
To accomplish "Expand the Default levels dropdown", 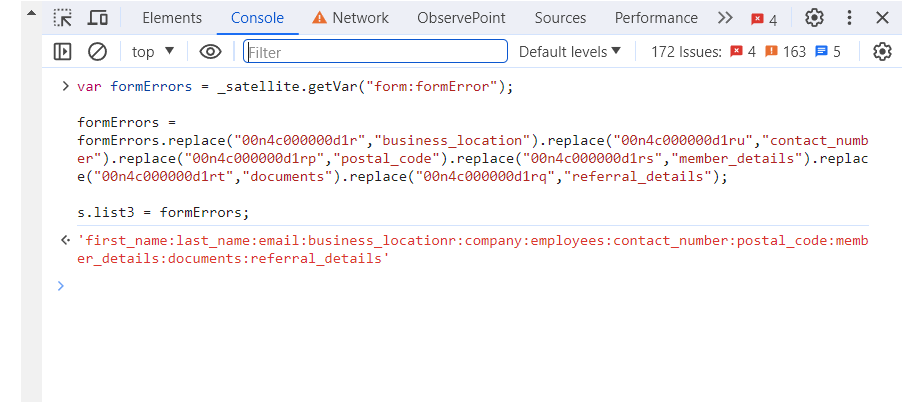I will (570, 52).
